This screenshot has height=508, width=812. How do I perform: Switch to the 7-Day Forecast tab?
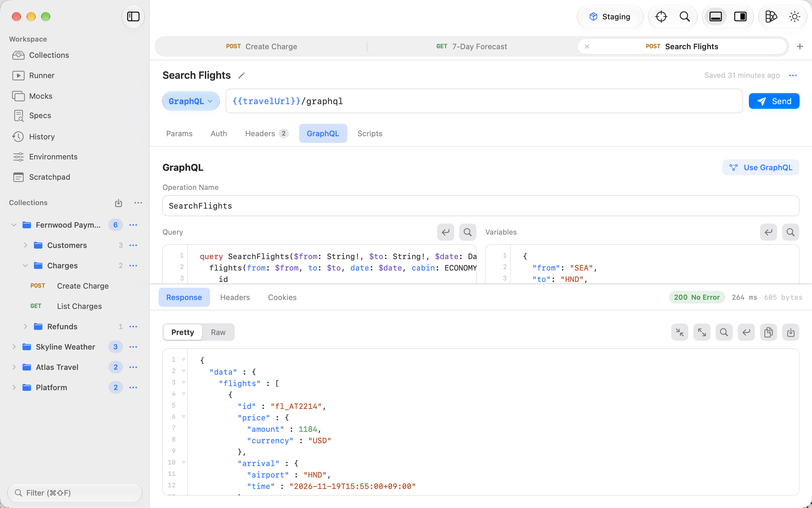[x=471, y=46]
